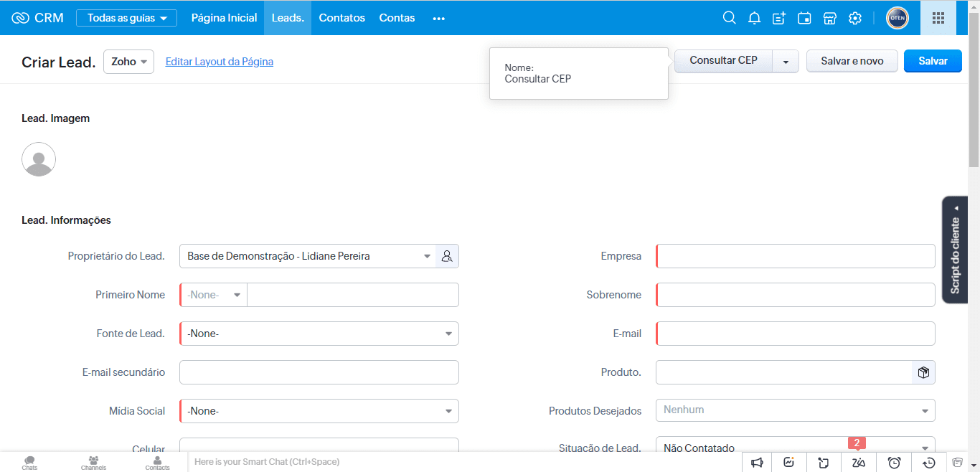The image size is (980, 472).
Task: Open the settings gear icon
Action: pyautogui.click(x=854, y=18)
